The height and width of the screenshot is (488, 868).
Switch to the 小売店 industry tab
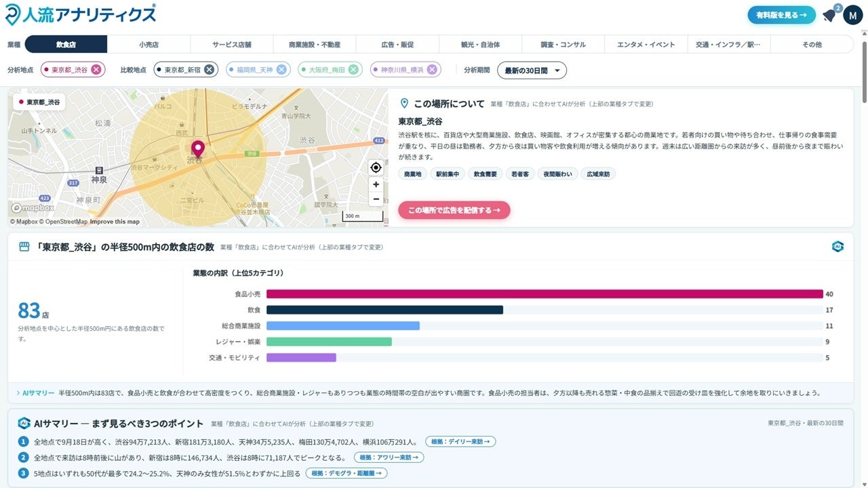(149, 45)
